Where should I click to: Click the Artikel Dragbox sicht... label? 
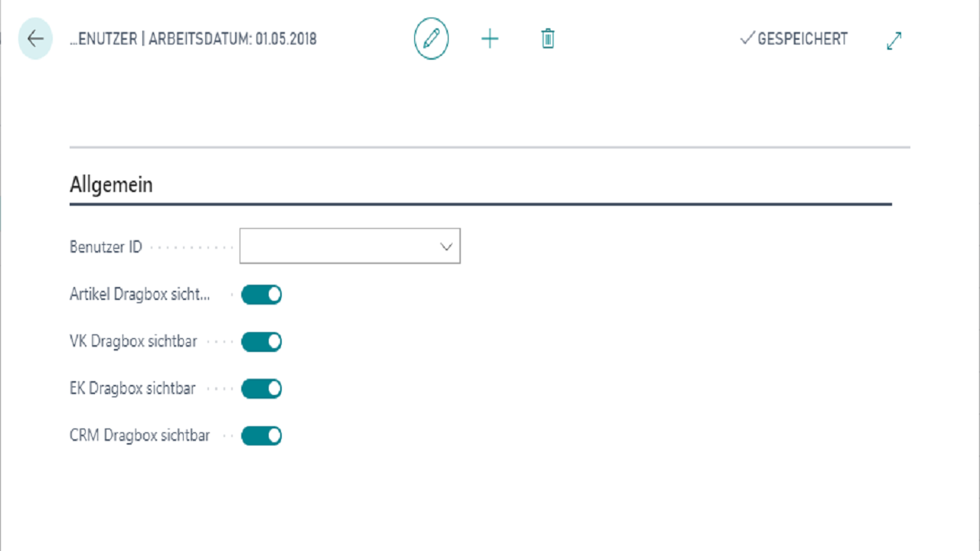[139, 295]
